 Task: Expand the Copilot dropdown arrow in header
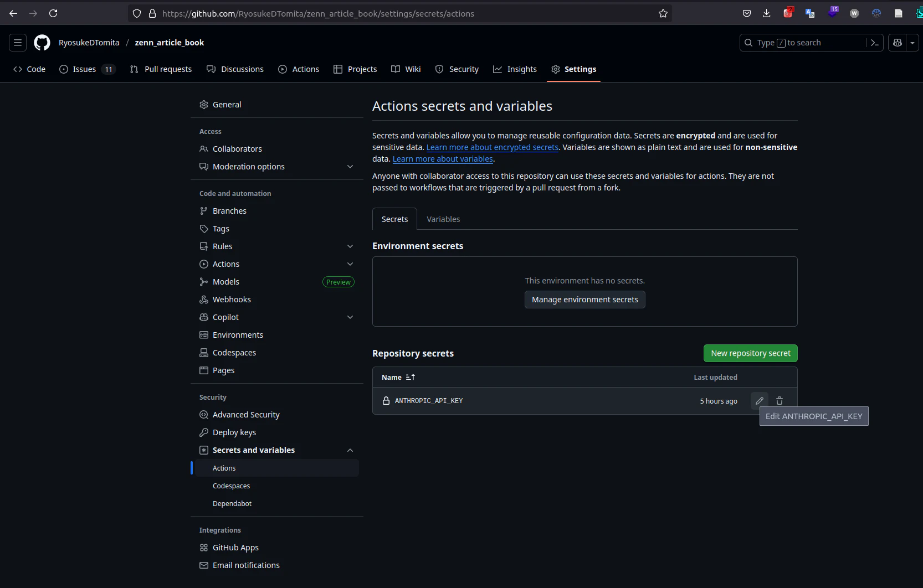click(912, 43)
